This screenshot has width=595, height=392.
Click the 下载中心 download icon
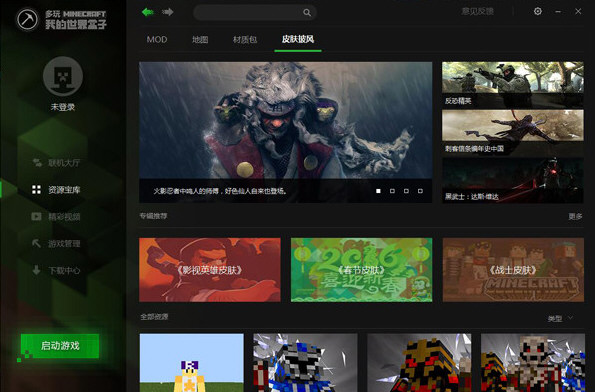[36, 270]
